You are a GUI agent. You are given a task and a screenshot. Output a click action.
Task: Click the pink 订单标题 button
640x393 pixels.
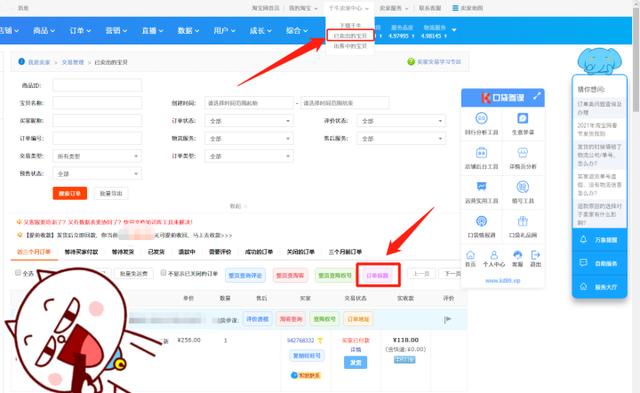[378, 275]
